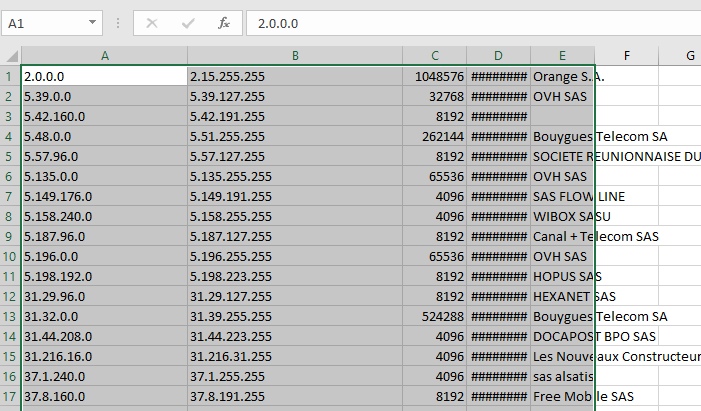Click cell containing 5.158.240.0
The image size is (701, 411).
pos(105,216)
